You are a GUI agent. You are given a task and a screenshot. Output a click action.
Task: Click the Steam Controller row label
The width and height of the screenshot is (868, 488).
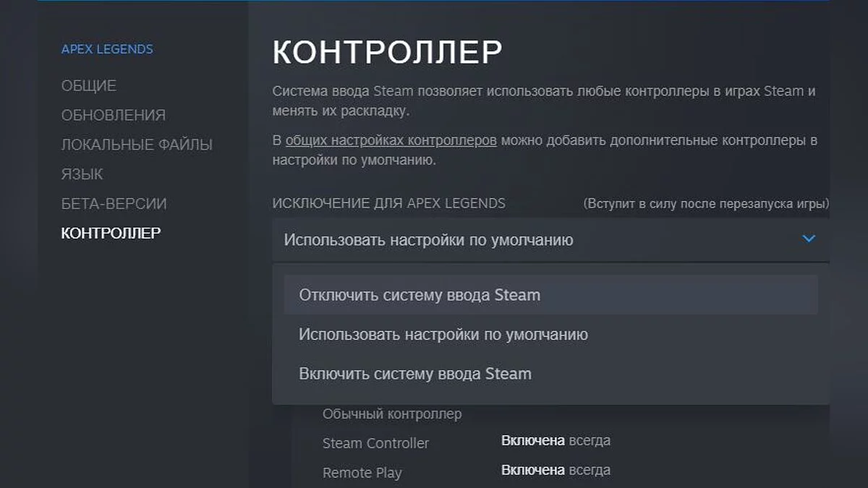pyautogui.click(x=375, y=443)
